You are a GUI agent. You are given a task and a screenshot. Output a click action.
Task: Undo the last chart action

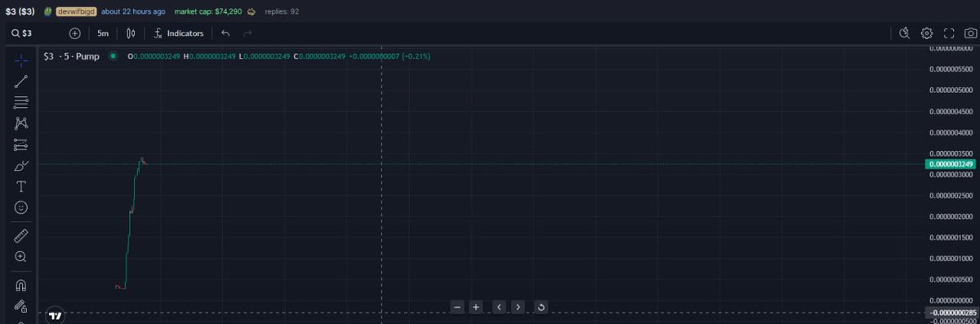[x=225, y=33]
